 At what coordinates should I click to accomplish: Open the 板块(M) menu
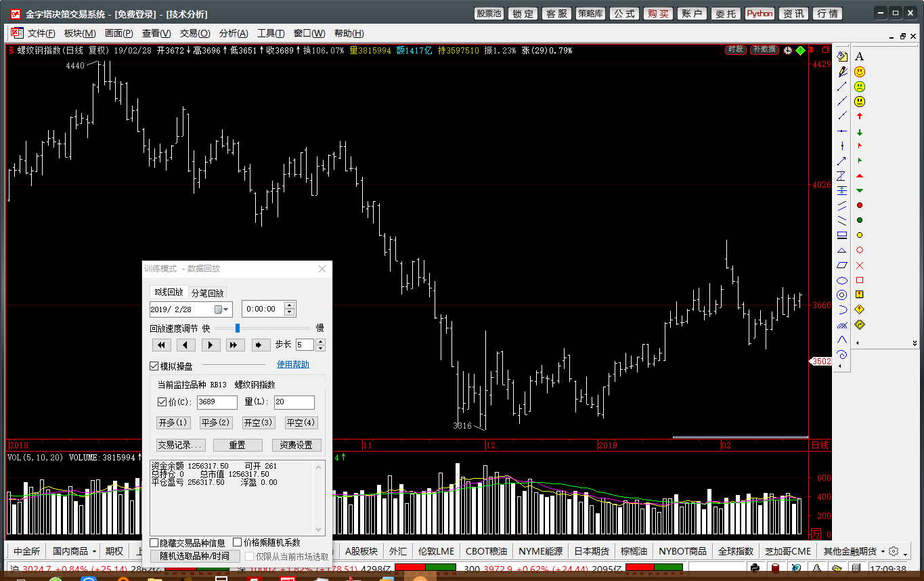pos(80,33)
